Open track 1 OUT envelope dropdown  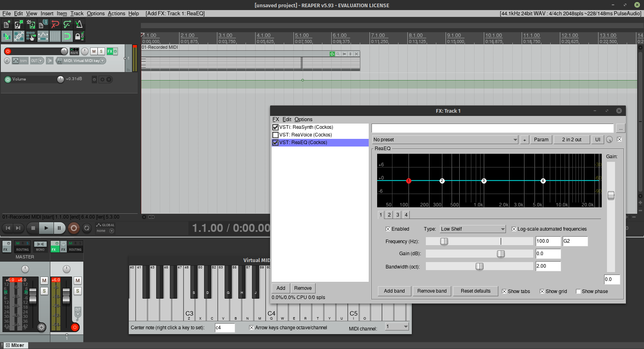[37, 61]
